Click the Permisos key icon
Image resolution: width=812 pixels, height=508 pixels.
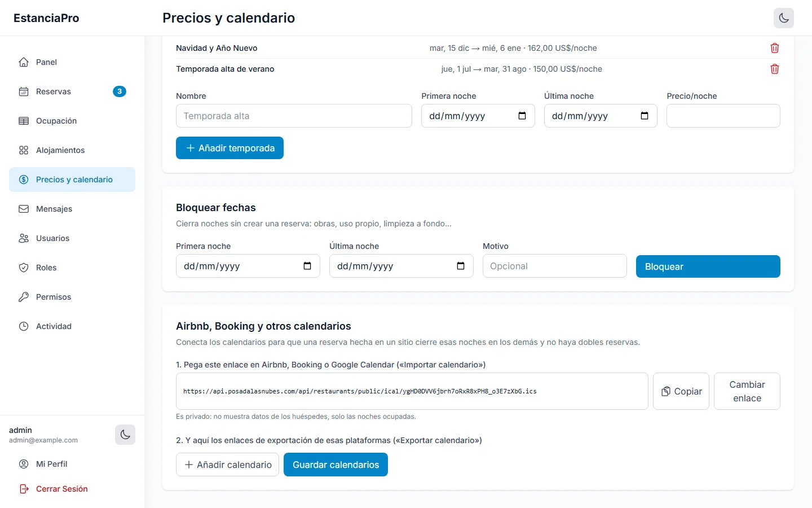tap(24, 297)
